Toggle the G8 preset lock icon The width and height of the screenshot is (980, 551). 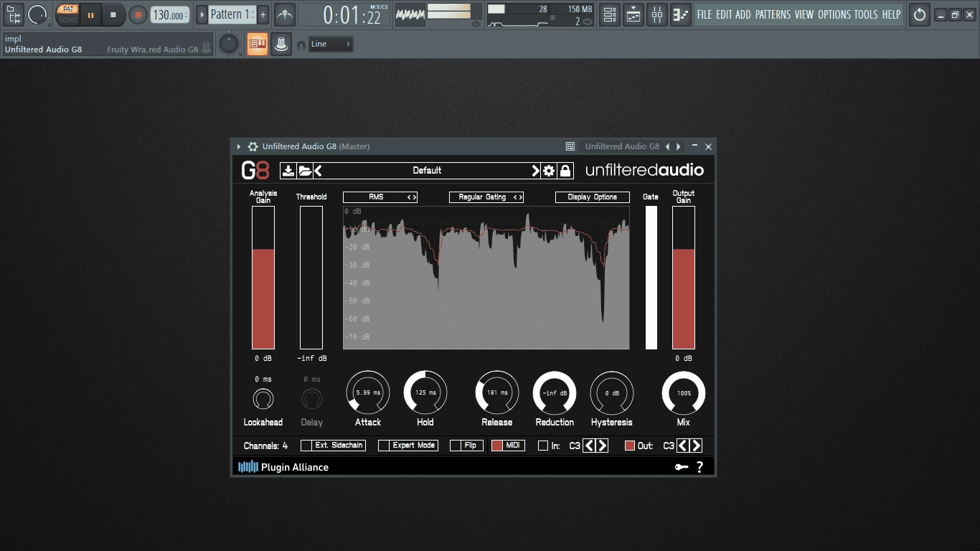click(565, 171)
